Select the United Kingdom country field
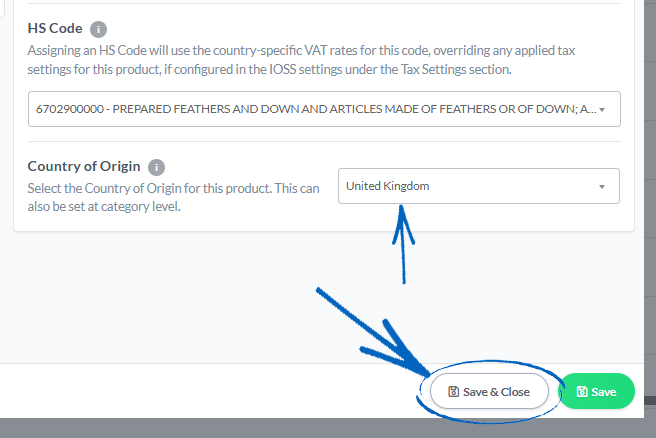The image size is (656, 438). tap(479, 186)
